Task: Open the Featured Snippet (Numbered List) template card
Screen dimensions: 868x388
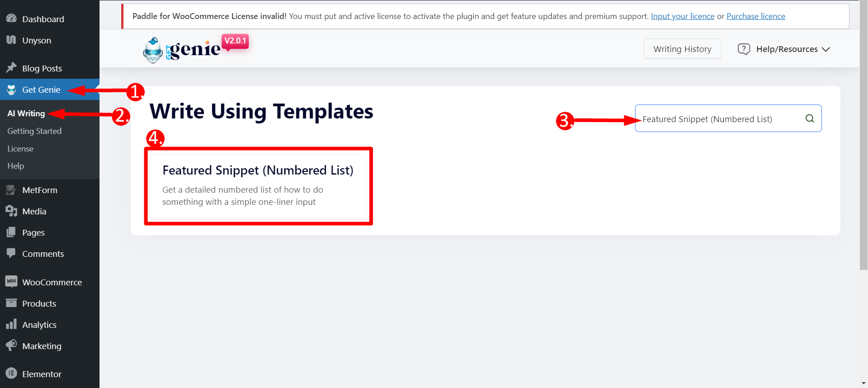Action: [x=258, y=186]
